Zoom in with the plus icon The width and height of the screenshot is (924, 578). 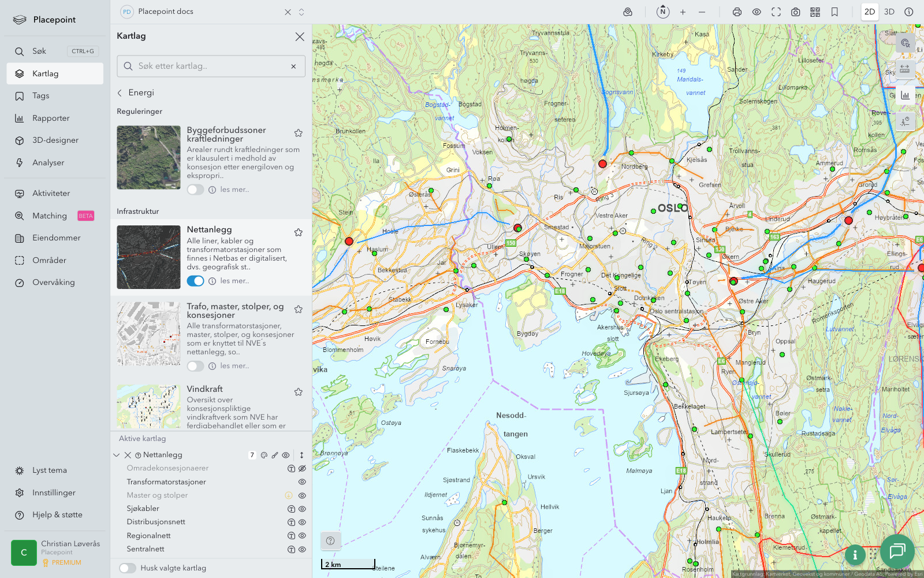tap(683, 12)
